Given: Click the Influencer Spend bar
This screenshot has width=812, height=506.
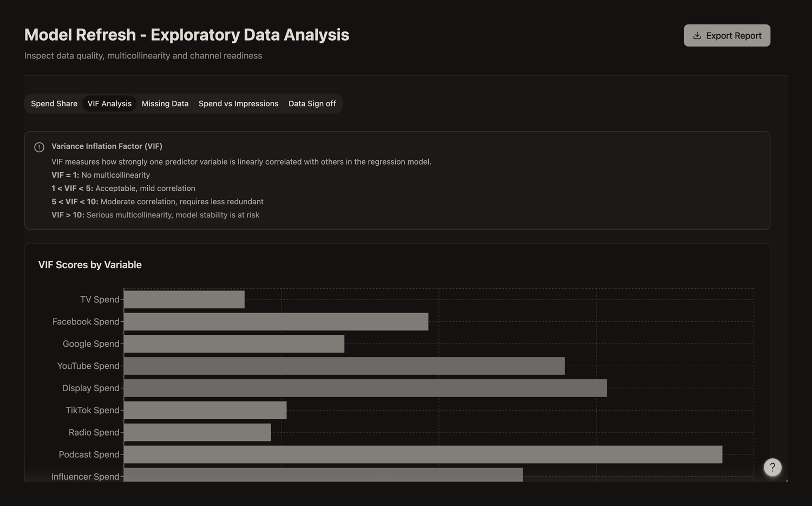Looking at the screenshot, I should [323, 475].
